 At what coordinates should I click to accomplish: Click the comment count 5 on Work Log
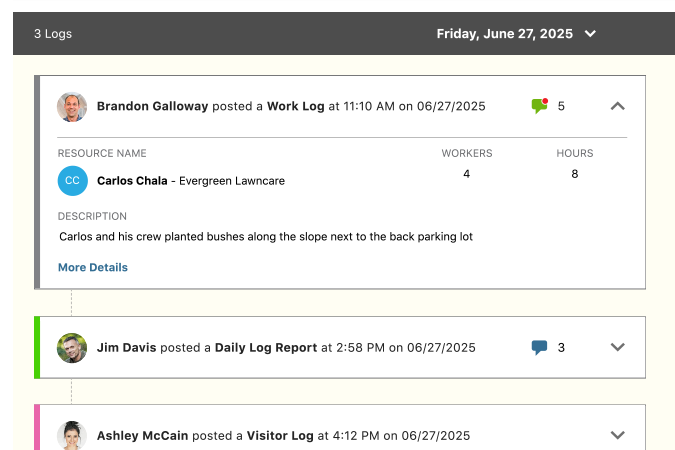click(x=561, y=106)
